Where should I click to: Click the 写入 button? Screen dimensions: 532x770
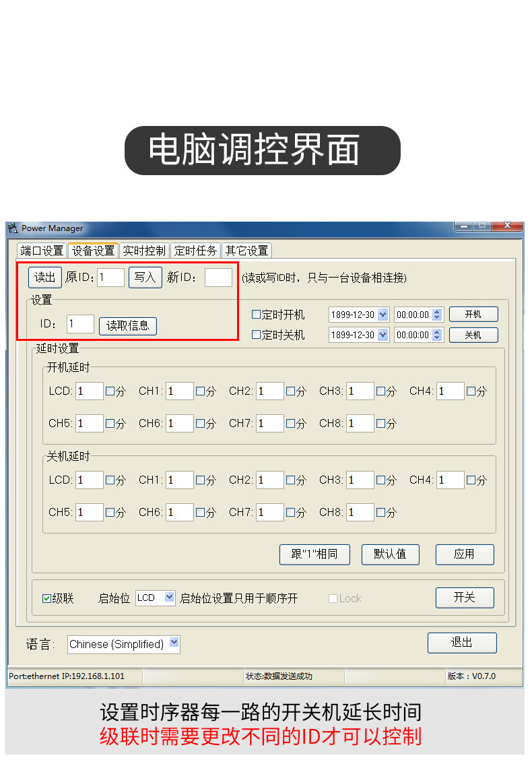coord(145,278)
